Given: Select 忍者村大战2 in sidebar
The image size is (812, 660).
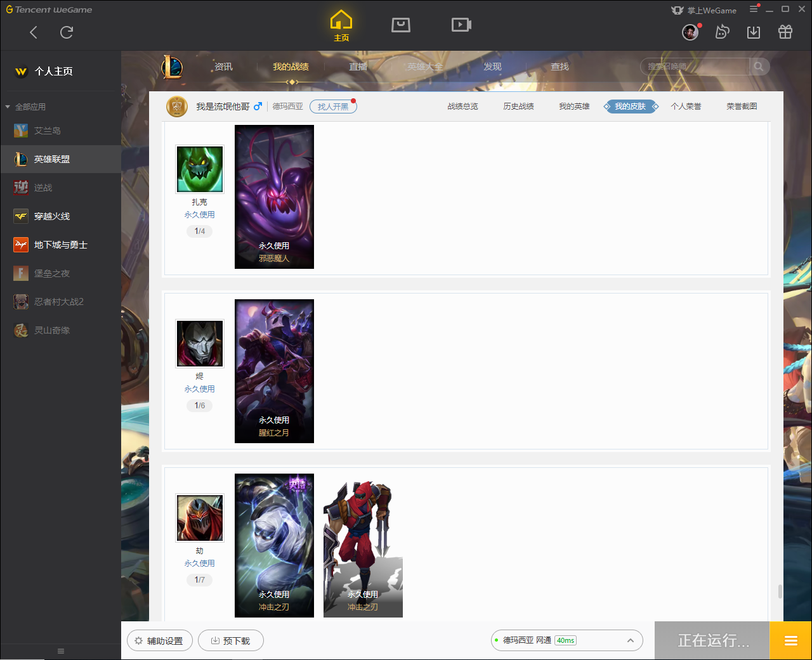Looking at the screenshot, I should pyautogui.click(x=61, y=302).
